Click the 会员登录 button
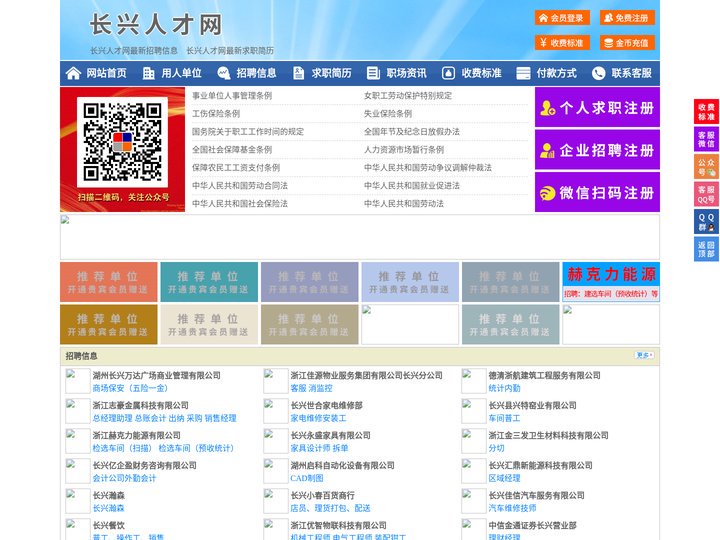The width and height of the screenshot is (720, 540). [562, 18]
